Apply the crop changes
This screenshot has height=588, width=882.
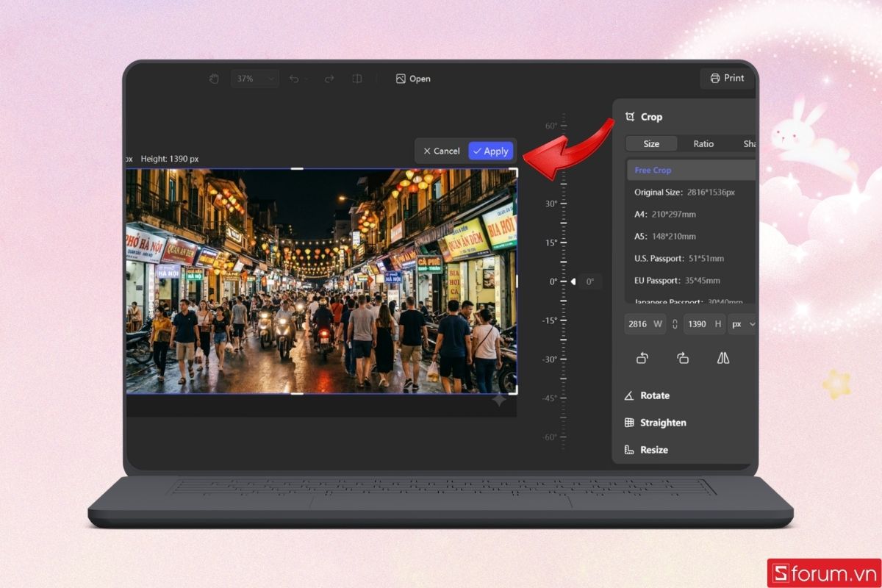coord(491,151)
